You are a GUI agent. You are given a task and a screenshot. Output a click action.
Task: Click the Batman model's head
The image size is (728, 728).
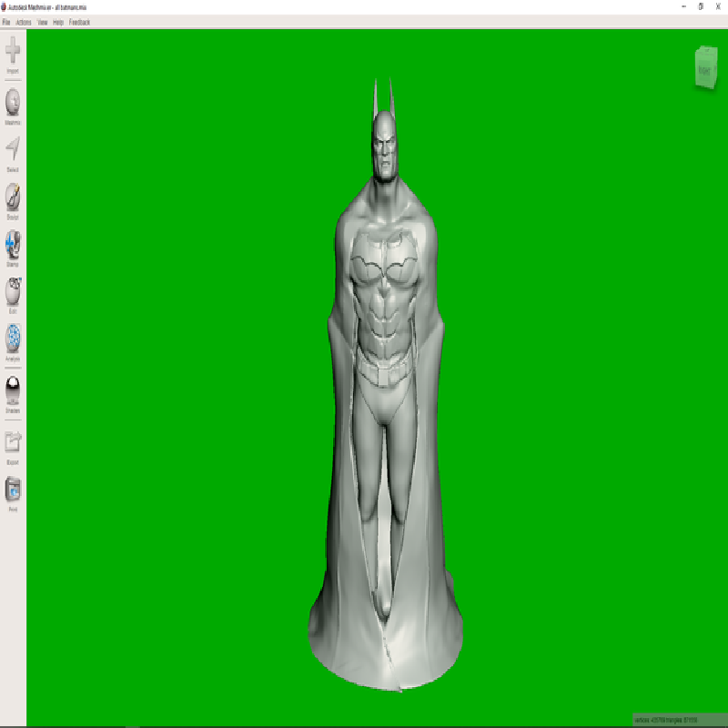(384, 146)
